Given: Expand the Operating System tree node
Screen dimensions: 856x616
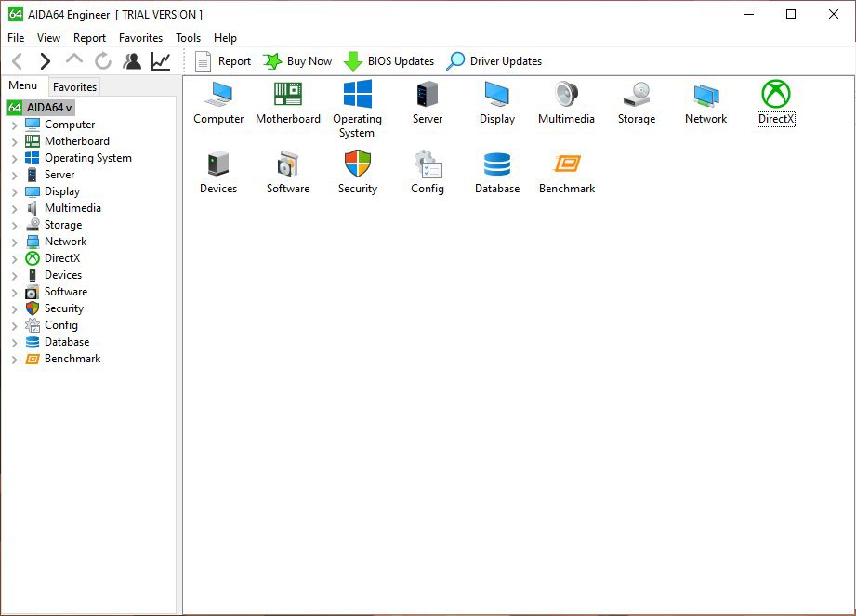Looking at the screenshot, I should pos(15,159).
